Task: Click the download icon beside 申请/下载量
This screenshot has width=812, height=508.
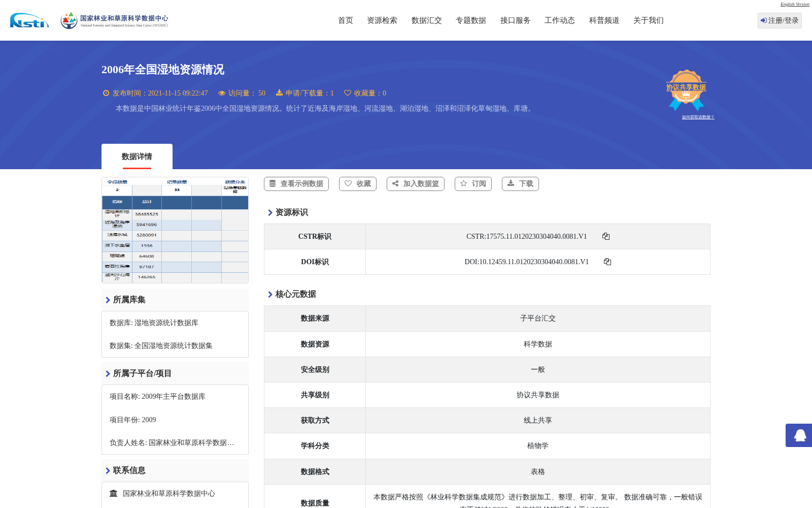Action: (x=279, y=92)
